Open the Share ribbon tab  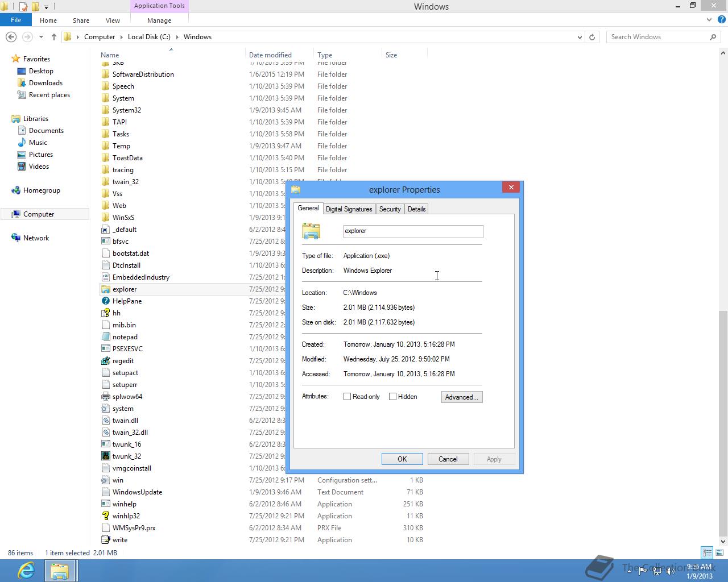81,20
